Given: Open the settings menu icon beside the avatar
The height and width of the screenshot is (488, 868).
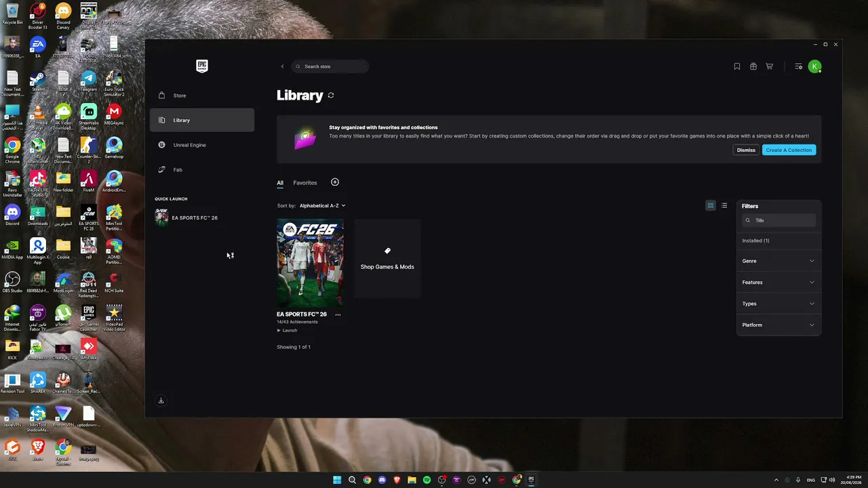Looking at the screenshot, I should click(x=799, y=66).
